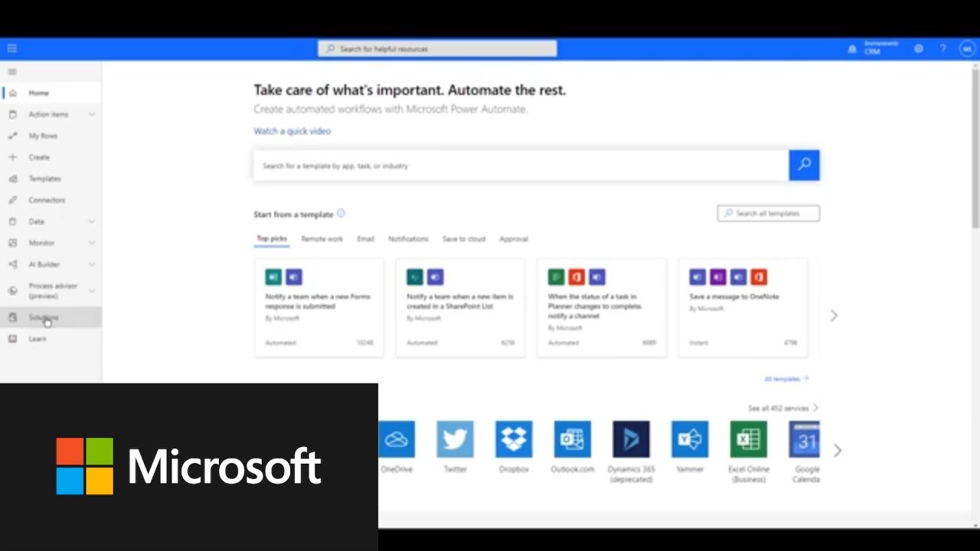Open the Planner task status template card
The width and height of the screenshot is (980, 551).
[x=602, y=308]
